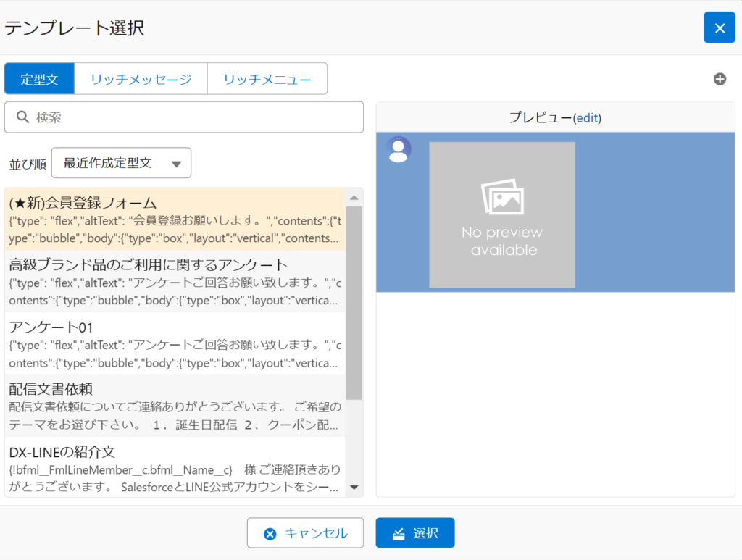This screenshot has height=560, width=742.
Task: Click the user avatar icon in preview
Action: coord(398,149)
